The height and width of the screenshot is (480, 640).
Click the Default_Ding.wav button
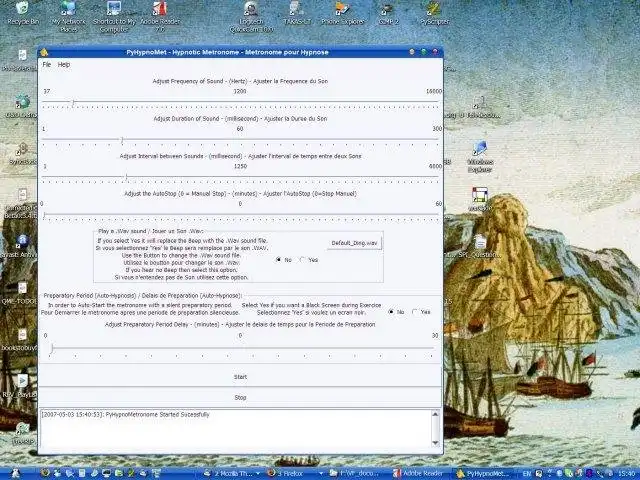coord(354,243)
